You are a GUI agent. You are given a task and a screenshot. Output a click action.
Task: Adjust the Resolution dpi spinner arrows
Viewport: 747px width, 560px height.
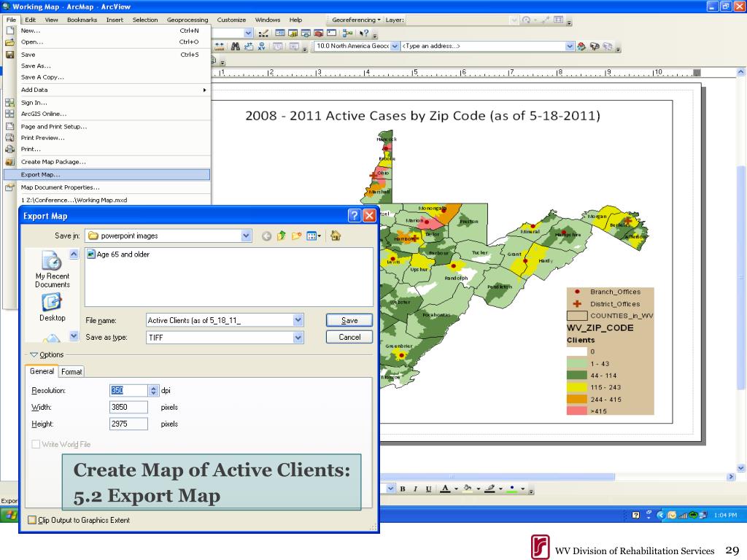point(153,391)
